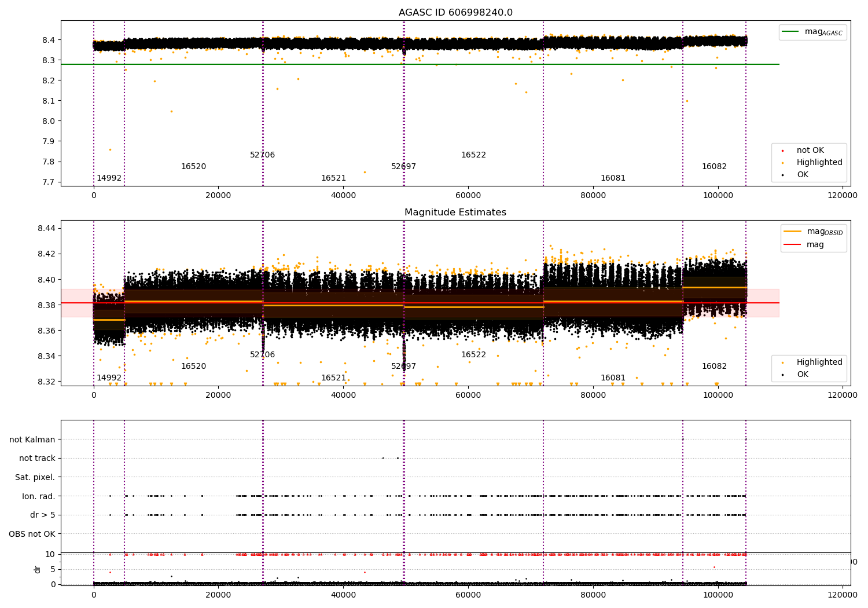Click obsid label 16081 in top panel
The width and height of the screenshot is (868, 608).
(613, 178)
